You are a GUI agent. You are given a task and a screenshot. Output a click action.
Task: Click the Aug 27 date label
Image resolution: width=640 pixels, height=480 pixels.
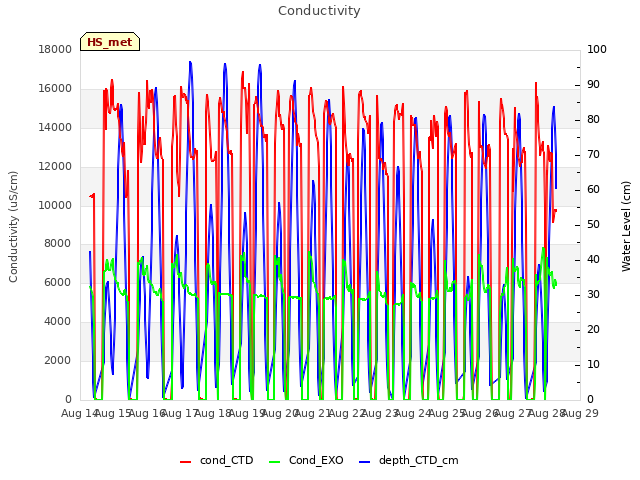pyautogui.click(x=513, y=414)
